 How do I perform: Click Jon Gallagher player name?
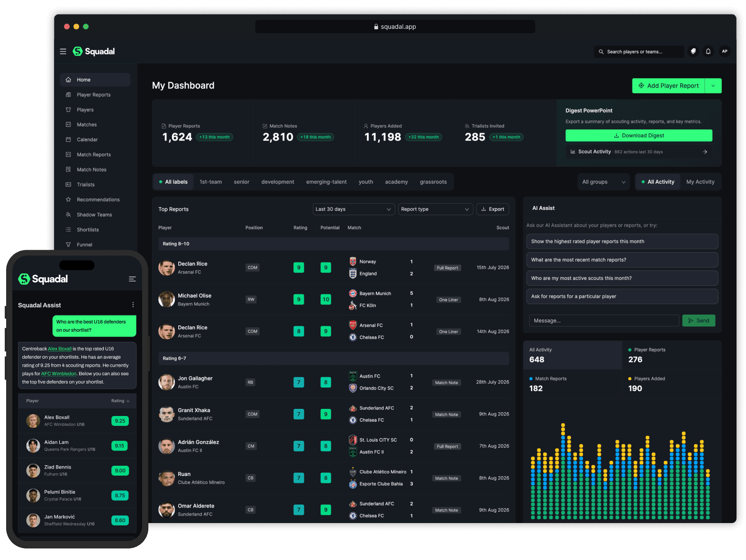195,379
